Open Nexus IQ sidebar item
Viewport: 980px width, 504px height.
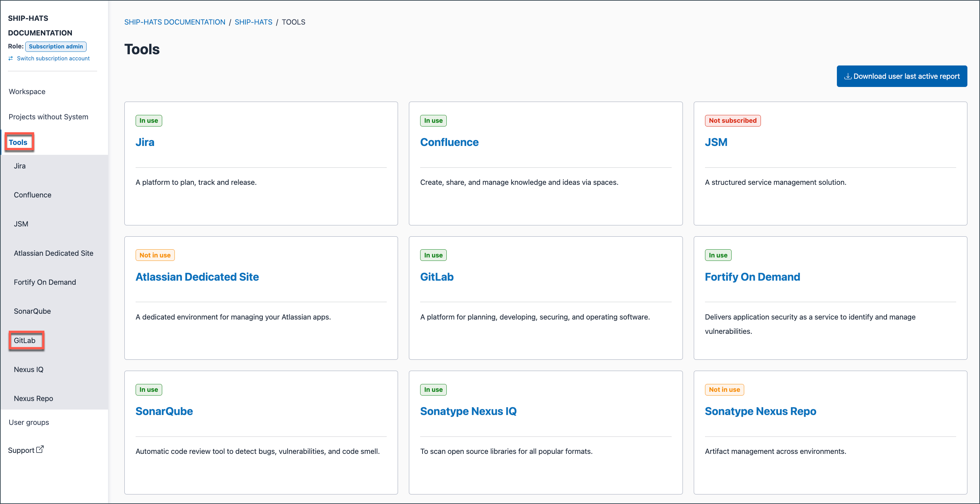29,369
